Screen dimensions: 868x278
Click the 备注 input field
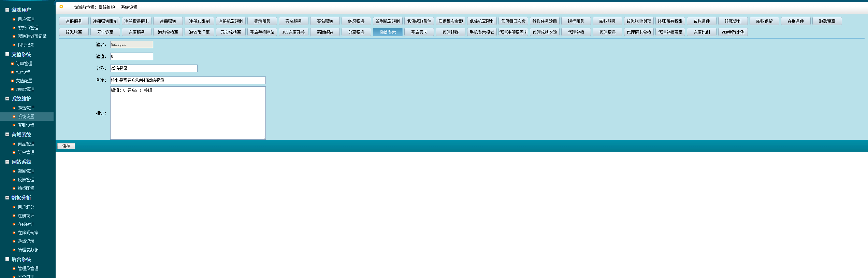(188, 80)
